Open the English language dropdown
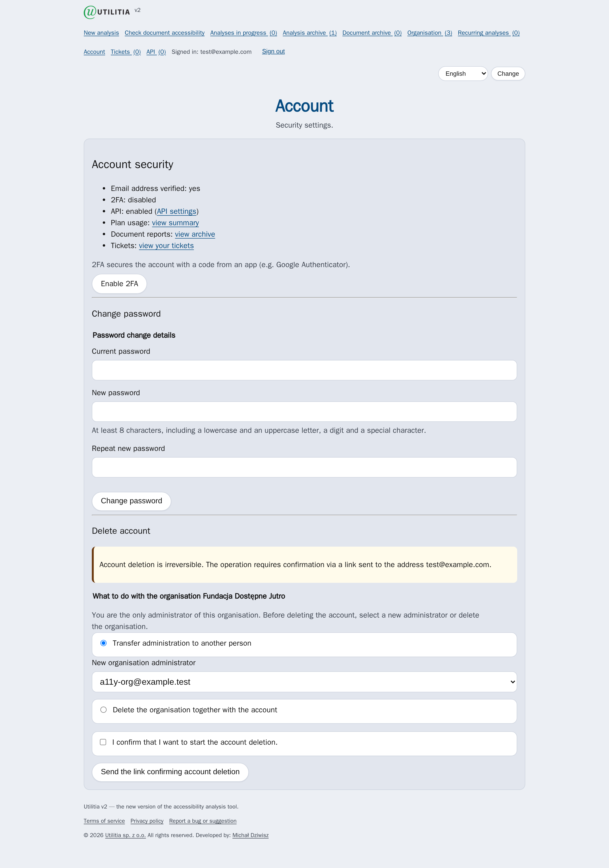609x868 pixels. point(463,74)
